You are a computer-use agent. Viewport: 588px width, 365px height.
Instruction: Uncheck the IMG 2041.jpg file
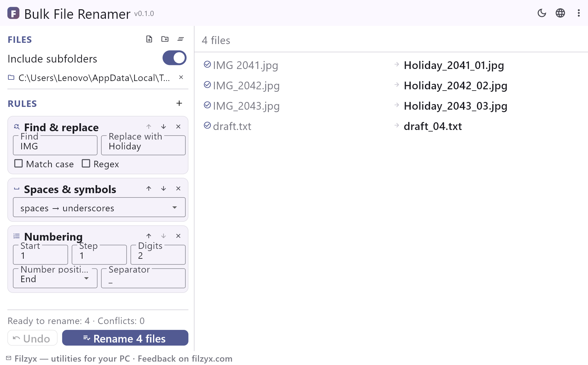(x=207, y=64)
